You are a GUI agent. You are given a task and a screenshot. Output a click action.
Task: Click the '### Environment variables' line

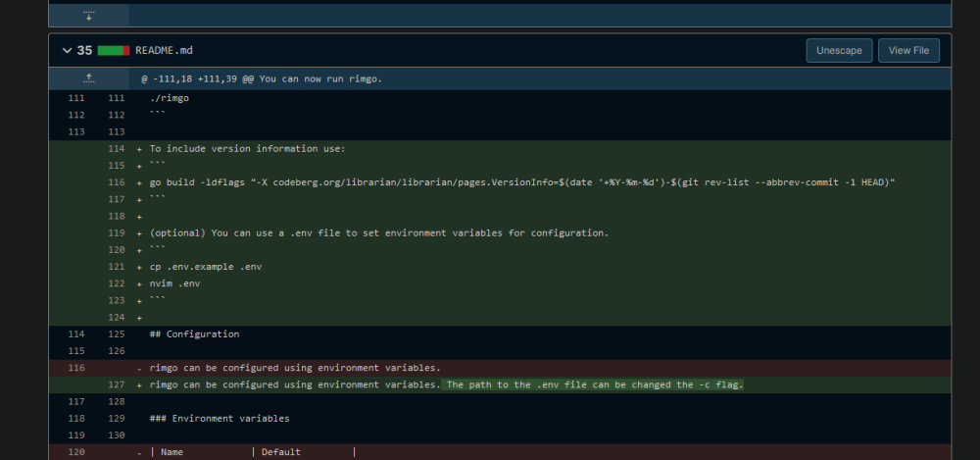[x=220, y=419]
